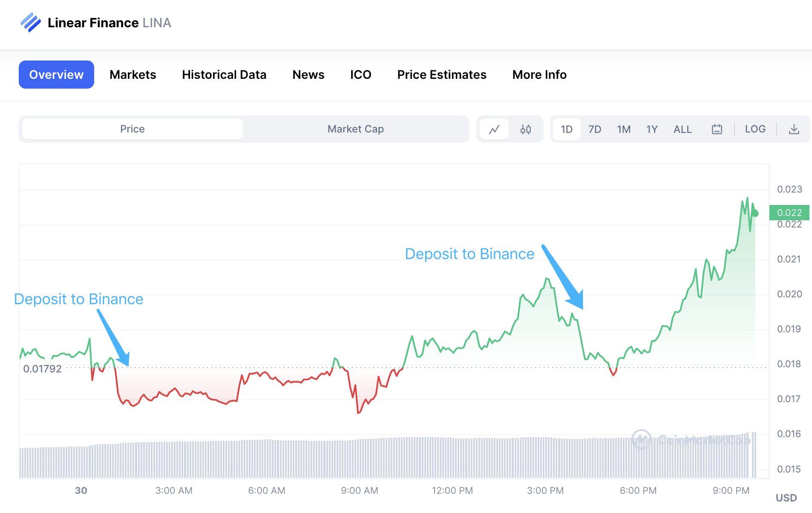Open the Historical Data tab
This screenshot has height=513, width=812.
[x=224, y=75]
